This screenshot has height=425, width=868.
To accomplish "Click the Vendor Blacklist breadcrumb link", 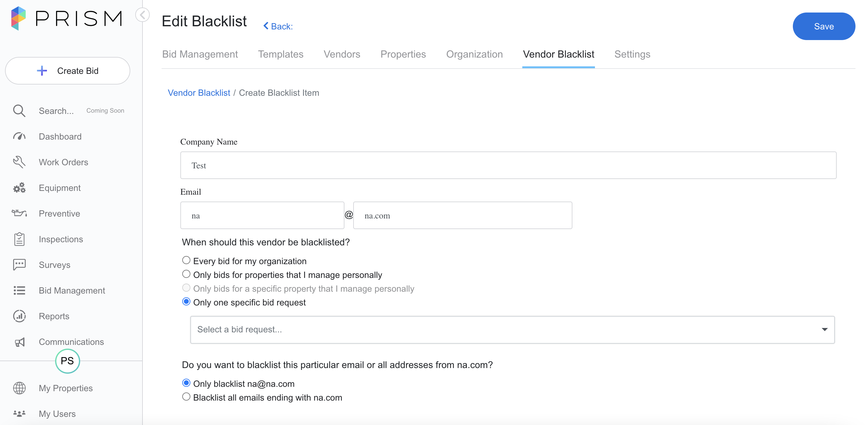I will [199, 93].
